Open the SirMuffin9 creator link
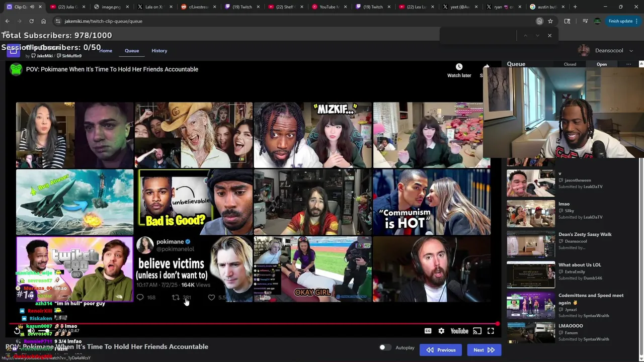 (69, 56)
